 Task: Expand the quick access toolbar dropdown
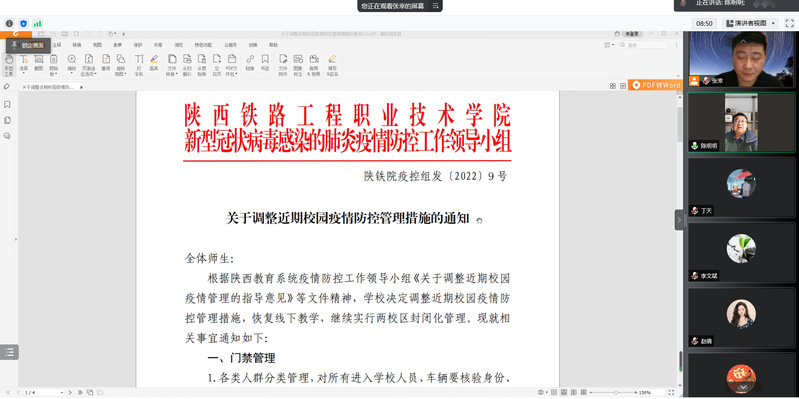(124, 34)
